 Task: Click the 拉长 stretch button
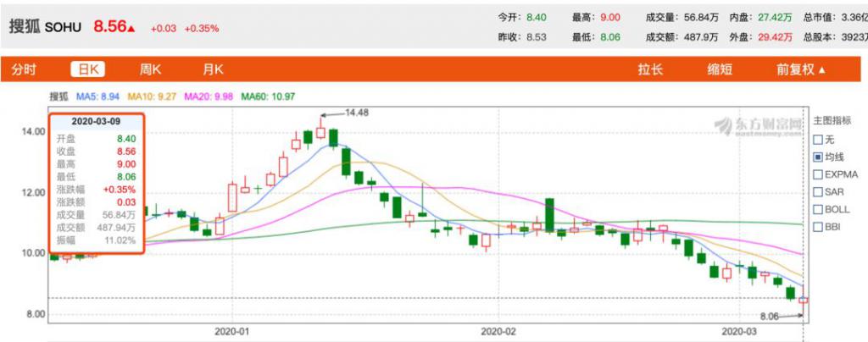(650, 69)
